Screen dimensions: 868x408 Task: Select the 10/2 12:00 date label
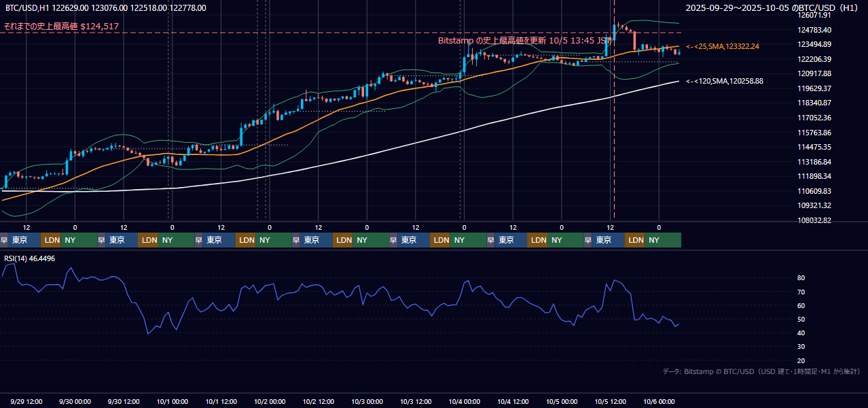tap(319, 402)
